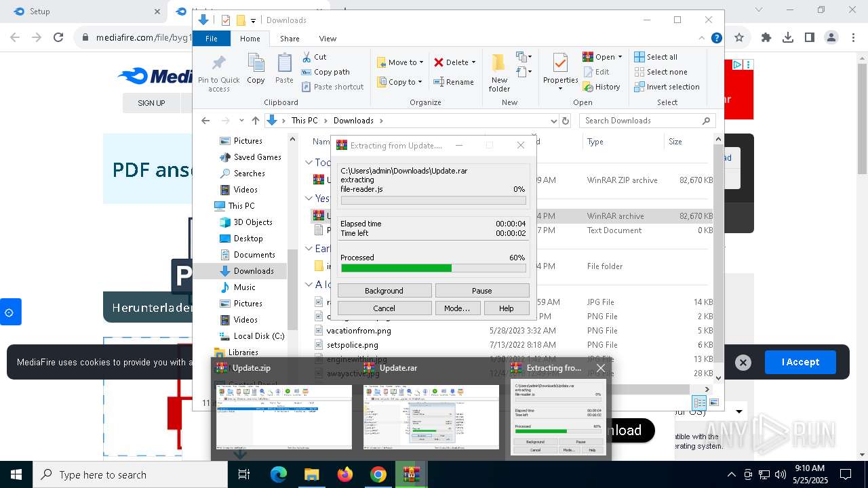Open Microsoft Edge from the taskbar
868x488 pixels.
point(279,474)
